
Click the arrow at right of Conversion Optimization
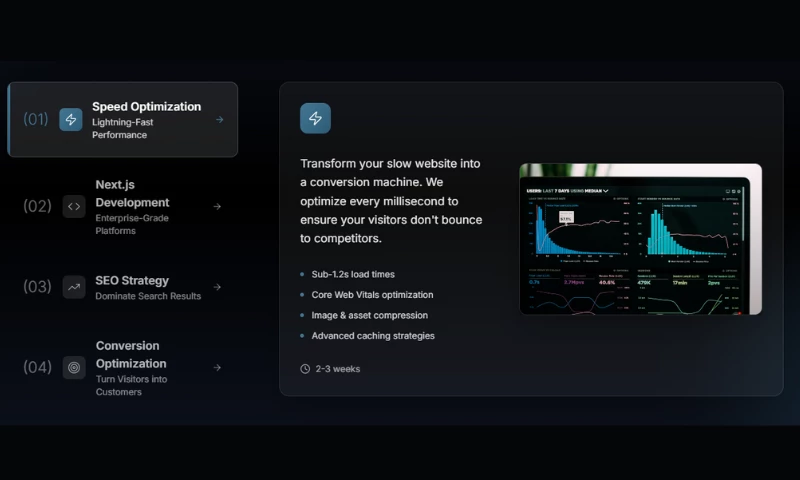coord(217,367)
